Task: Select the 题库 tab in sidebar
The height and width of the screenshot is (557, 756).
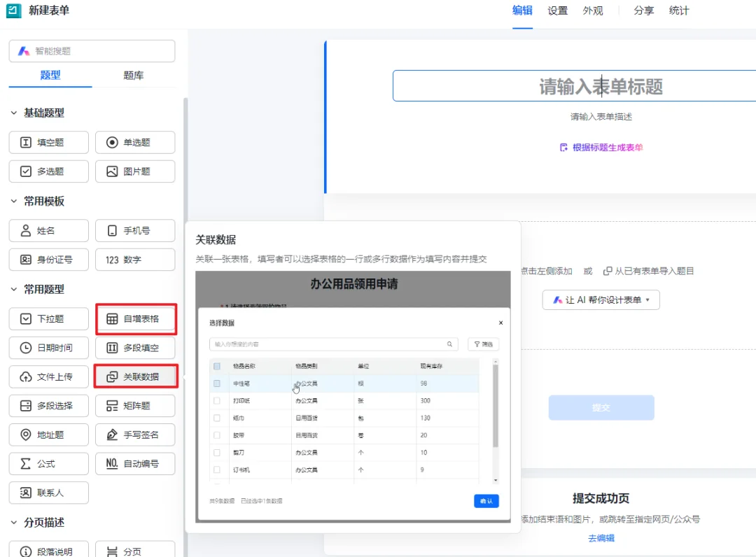Action: 133,75
